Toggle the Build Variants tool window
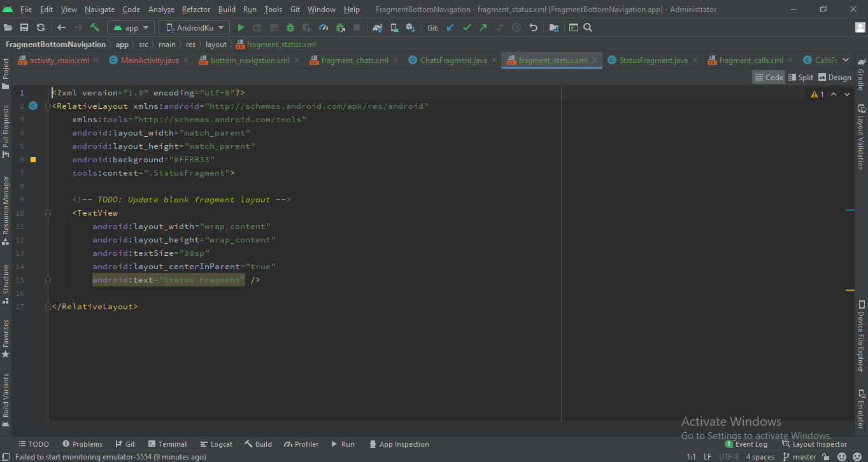This screenshot has height=462, width=868. point(6,400)
